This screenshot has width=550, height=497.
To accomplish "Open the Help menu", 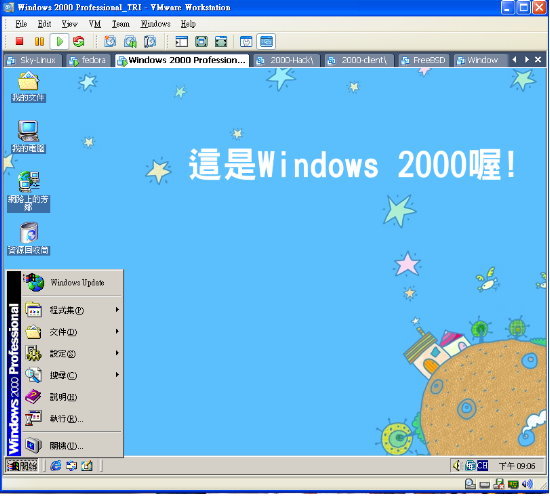I will point(188,24).
